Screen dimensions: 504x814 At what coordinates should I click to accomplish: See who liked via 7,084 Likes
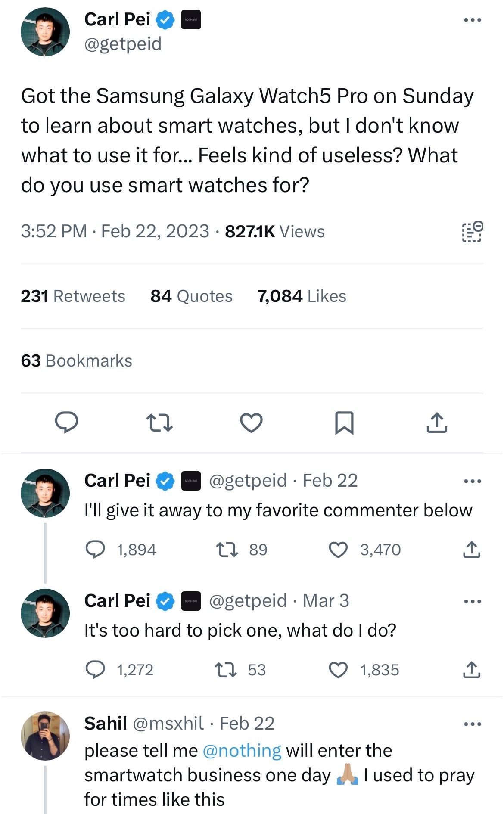[302, 296]
